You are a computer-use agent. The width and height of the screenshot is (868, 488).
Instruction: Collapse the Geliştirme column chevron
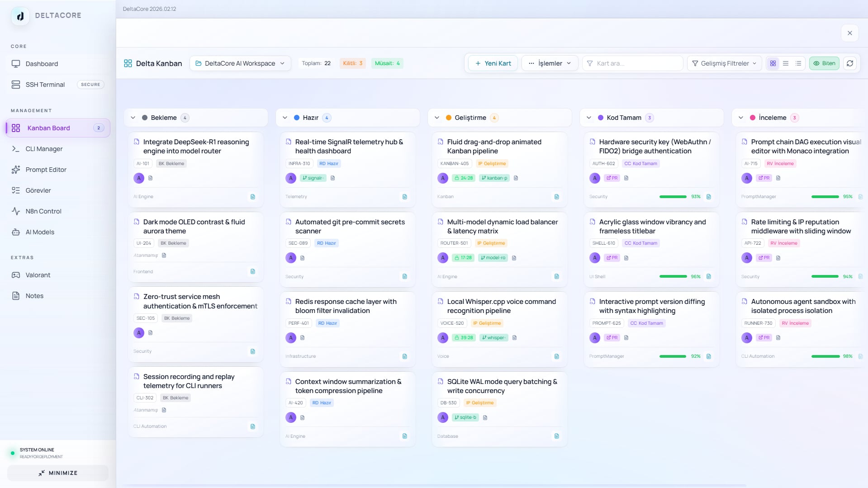point(437,118)
